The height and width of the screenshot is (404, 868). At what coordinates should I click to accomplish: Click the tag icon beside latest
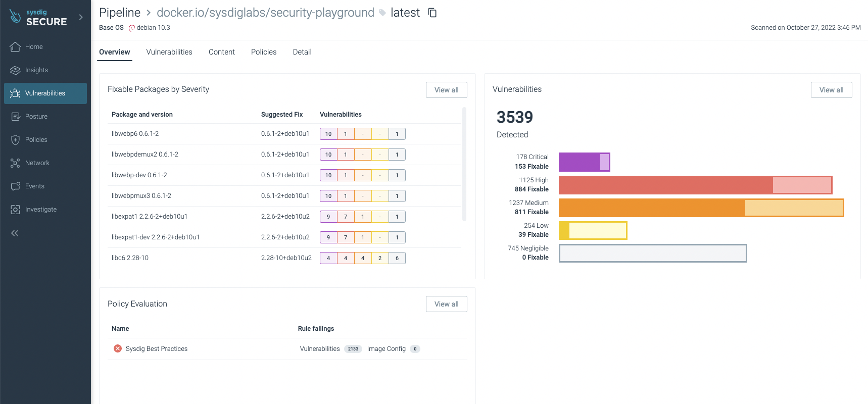382,13
